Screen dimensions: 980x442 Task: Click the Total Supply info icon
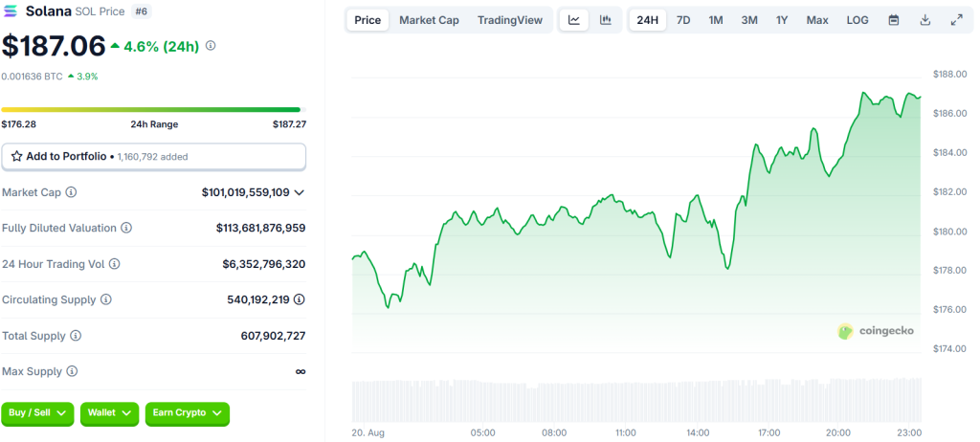(76, 337)
